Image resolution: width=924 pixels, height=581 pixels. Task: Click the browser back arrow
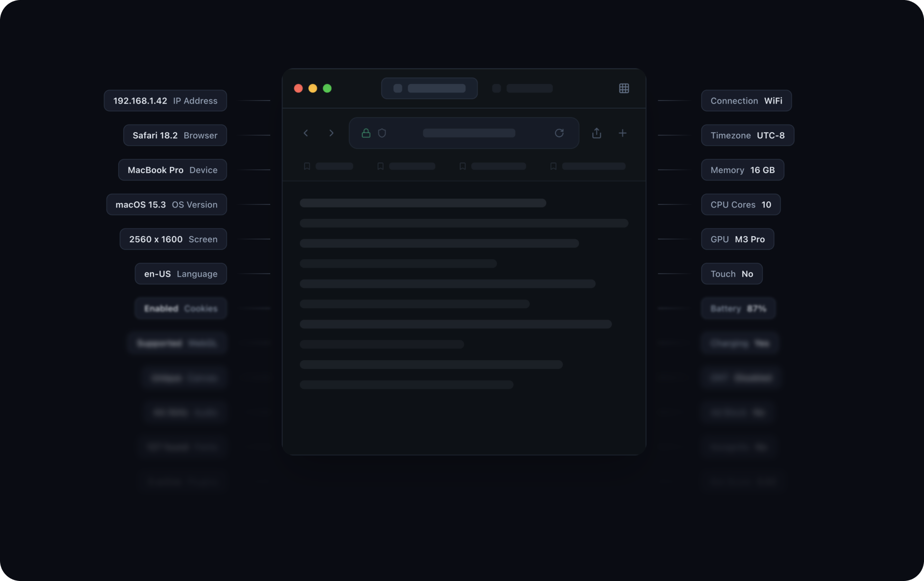click(306, 133)
